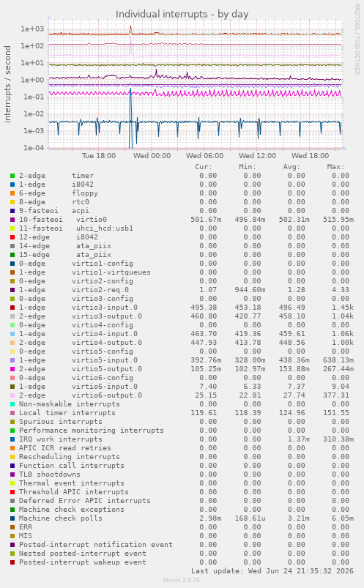The width and height of the screenshot is (364, 588).
Task: Click the 'Wed 18:00' time axis label
Action: pos(311,156)
